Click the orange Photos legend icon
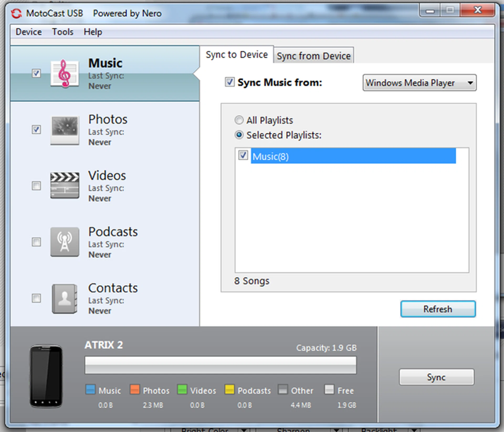Screen dimensions: 504x432 point(135,390)
